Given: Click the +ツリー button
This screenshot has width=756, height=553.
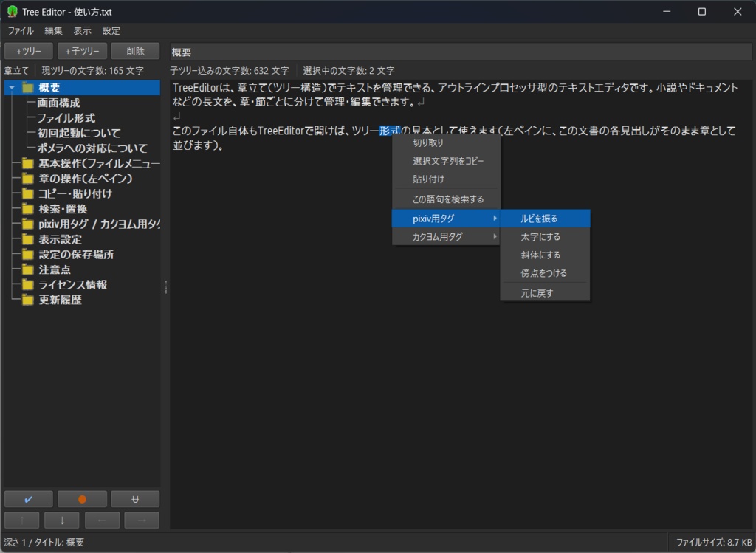Looking at the screenshot, I should coord(29,51).
